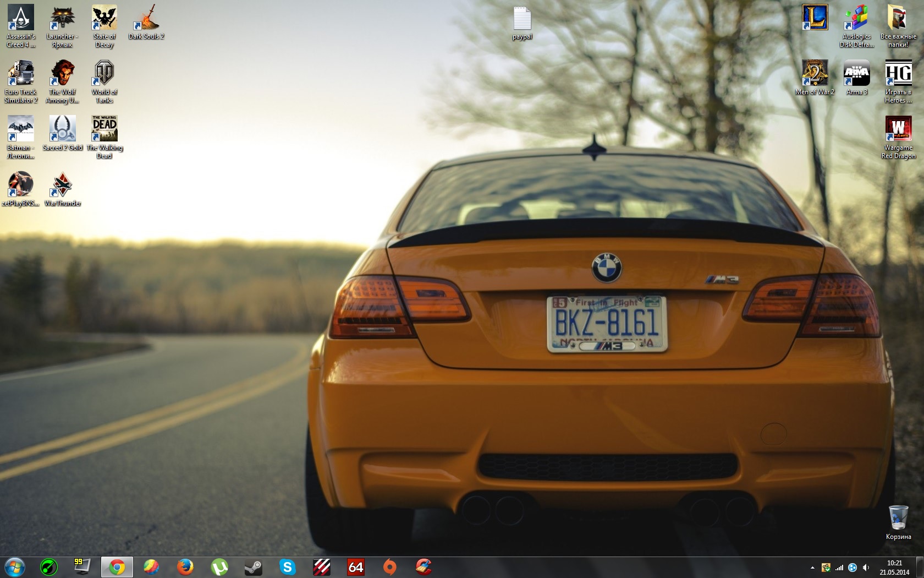Open the AIDA64 taskbar icon

point(356,567)
